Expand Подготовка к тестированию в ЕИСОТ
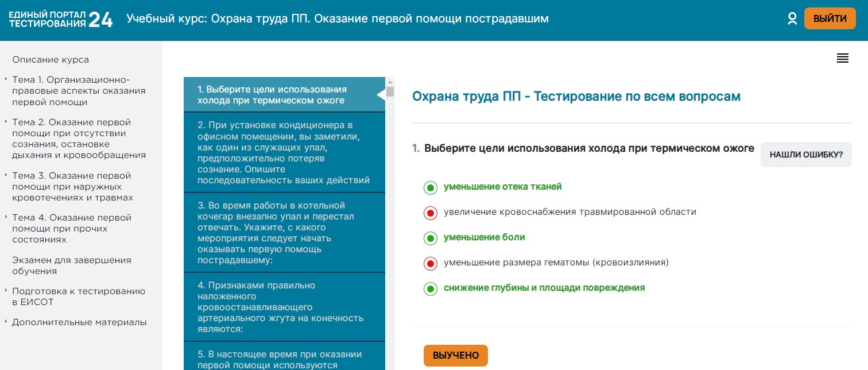This screenshot has width=868, height=370. coord(78,296)
